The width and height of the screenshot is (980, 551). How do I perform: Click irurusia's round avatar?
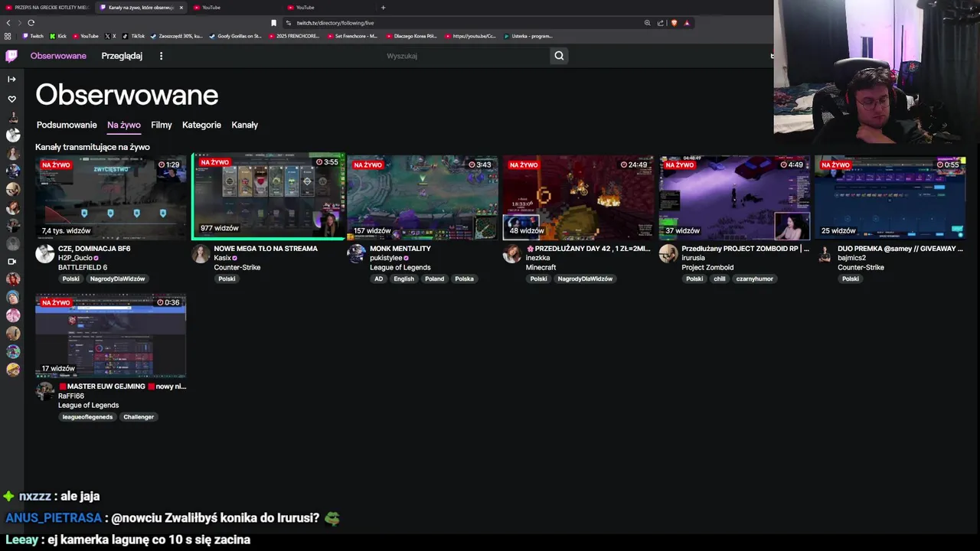coord(668,254)
